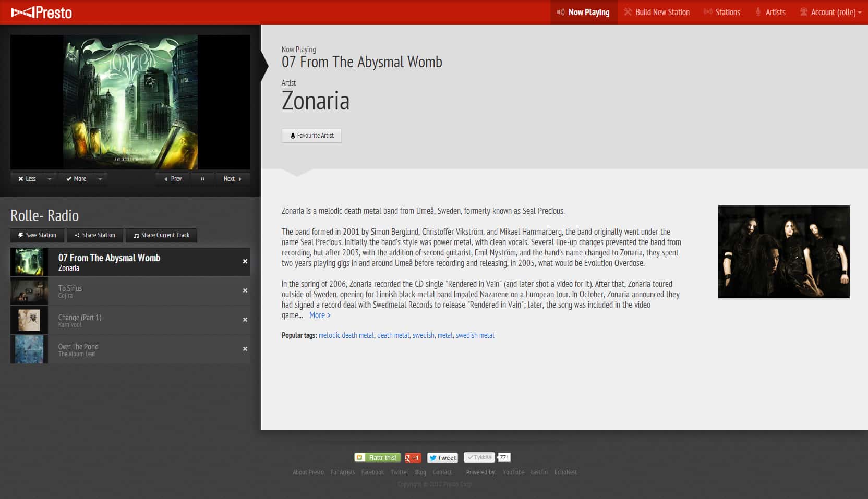Go to the previous track

point(173,179)
